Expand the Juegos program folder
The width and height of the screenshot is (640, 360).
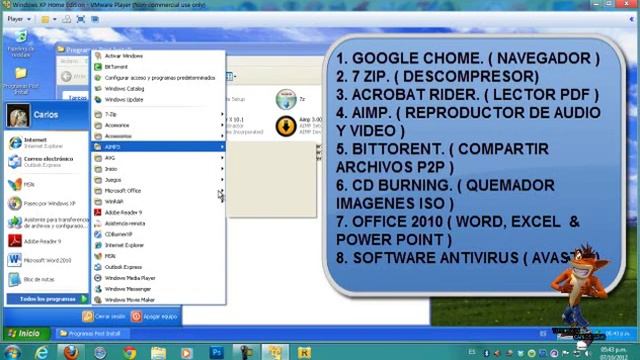click(158, 180)
